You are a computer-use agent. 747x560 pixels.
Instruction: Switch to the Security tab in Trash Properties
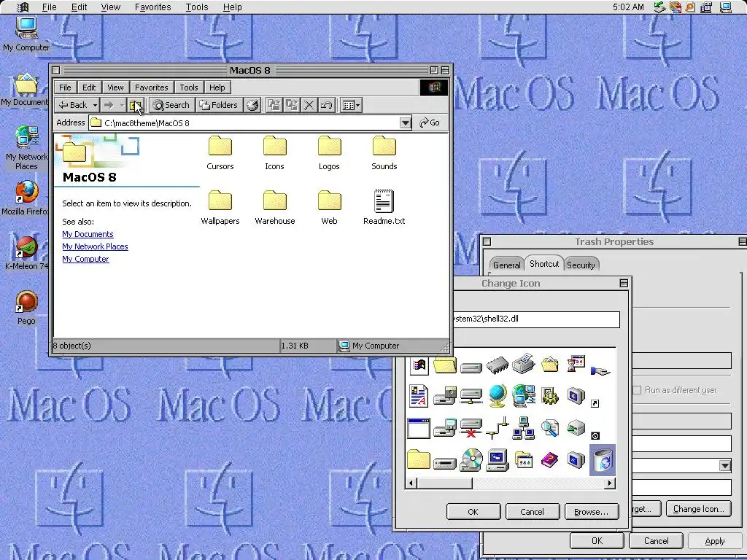click(x=581, y=265)
